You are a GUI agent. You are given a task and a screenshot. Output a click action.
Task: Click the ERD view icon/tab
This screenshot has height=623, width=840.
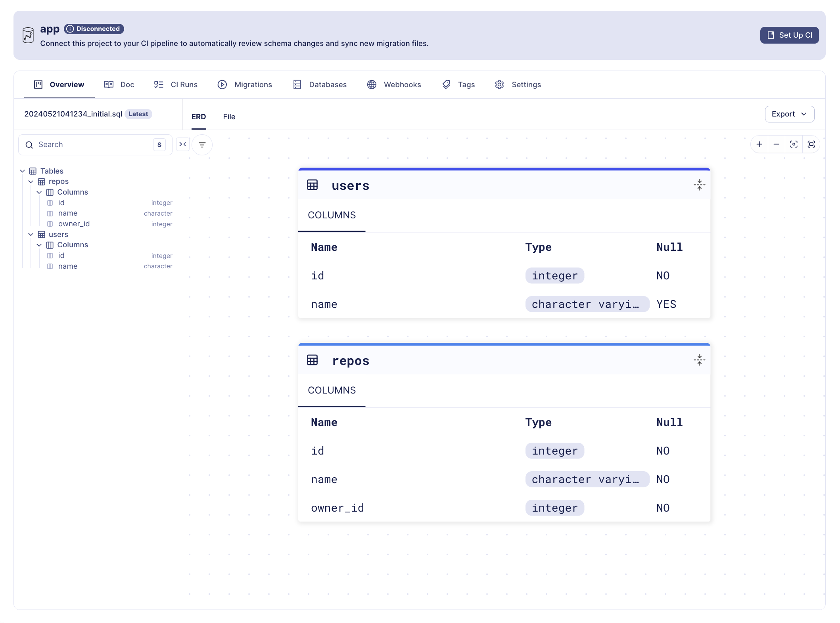click(x=199, y=117)
